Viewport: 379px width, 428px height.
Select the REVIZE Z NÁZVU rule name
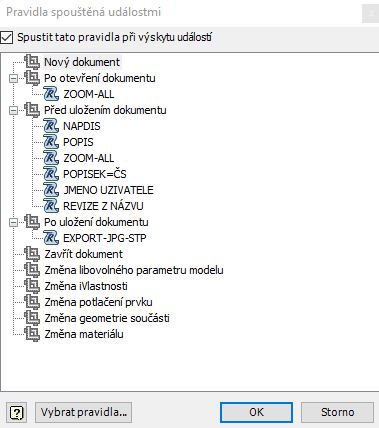pos(103,206)
